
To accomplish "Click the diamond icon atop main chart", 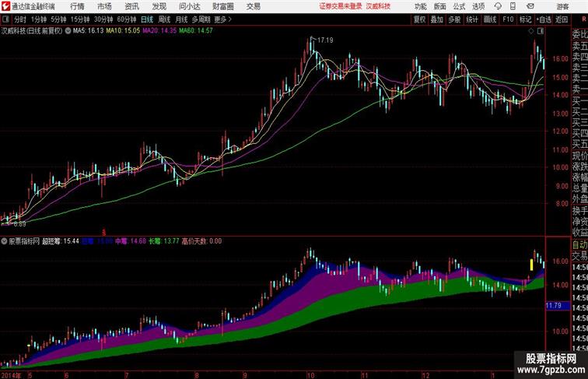I will (531, 32).
